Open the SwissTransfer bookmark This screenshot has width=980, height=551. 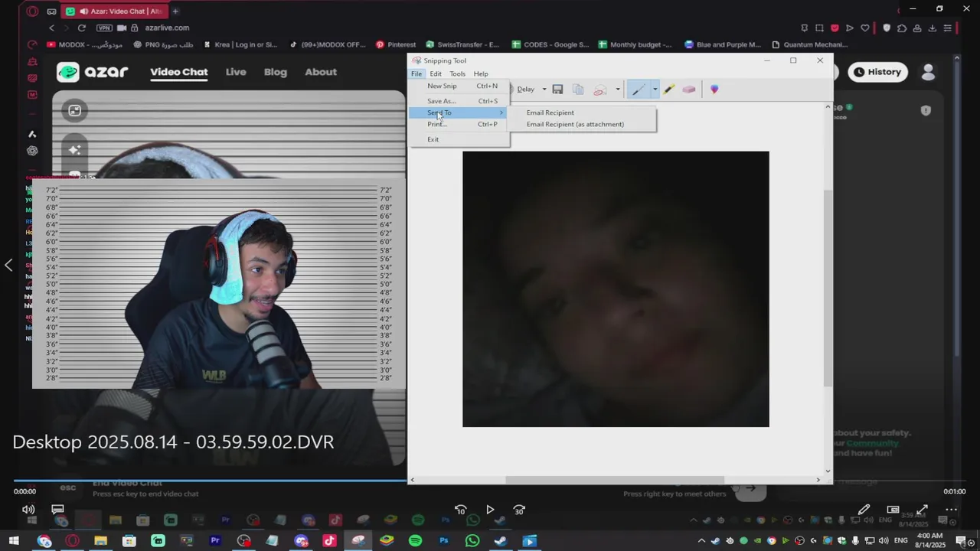pyautogui.click(x=462, y=44)
